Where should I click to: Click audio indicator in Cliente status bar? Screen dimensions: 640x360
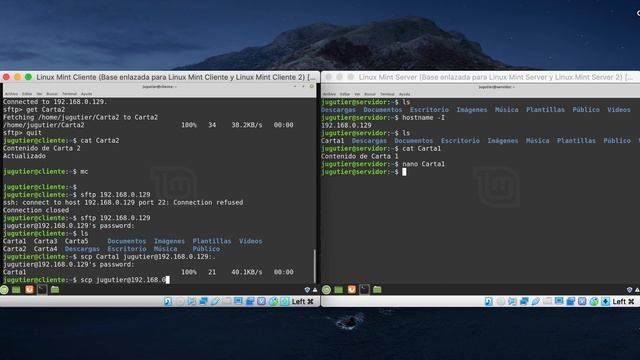coord(191,301)
